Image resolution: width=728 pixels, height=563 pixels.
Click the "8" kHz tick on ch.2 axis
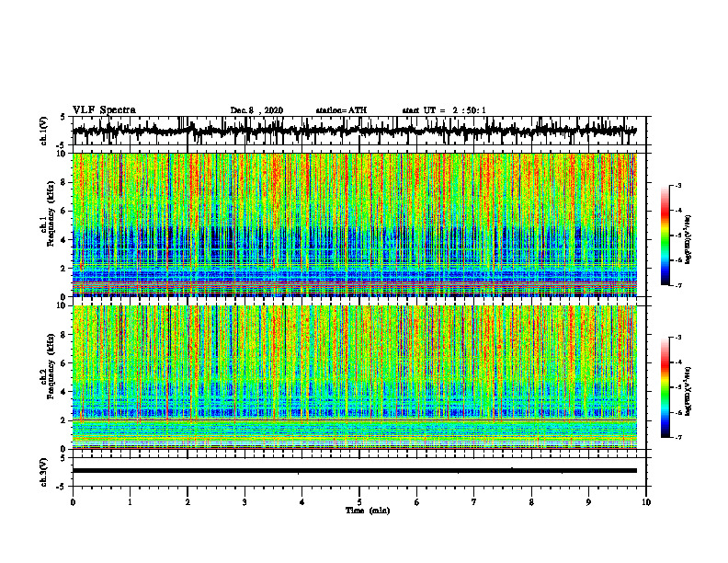(x=64, y=335)
